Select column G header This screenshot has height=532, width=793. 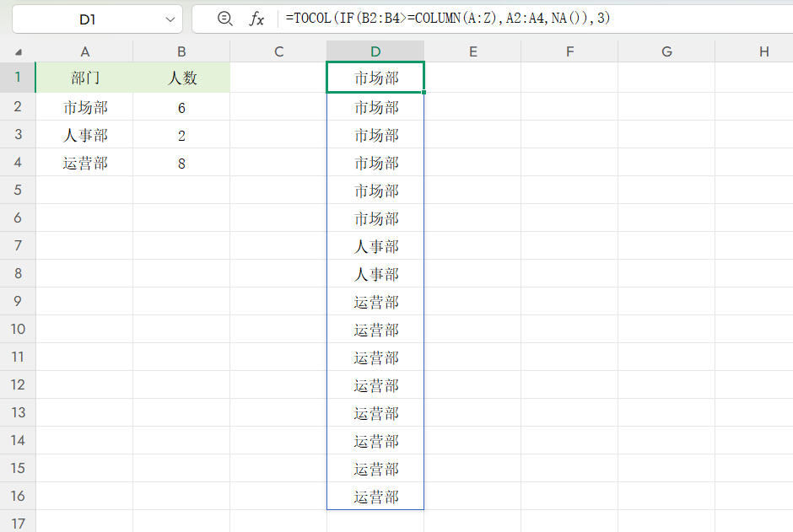(x=666, y=51)
